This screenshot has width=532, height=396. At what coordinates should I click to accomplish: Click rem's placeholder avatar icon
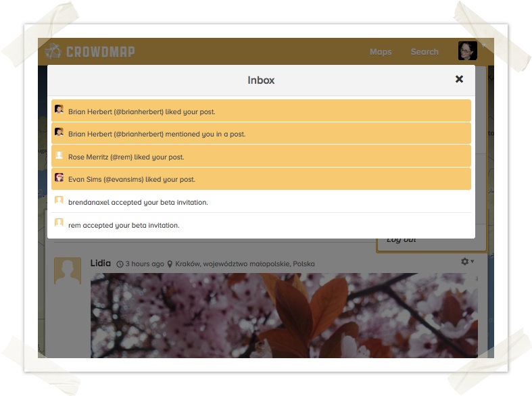pos(59,223)
